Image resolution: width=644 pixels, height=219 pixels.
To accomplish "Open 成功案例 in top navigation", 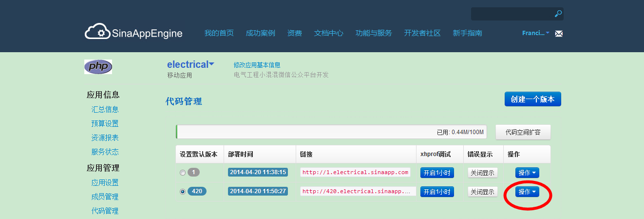I will click(261, 33).
